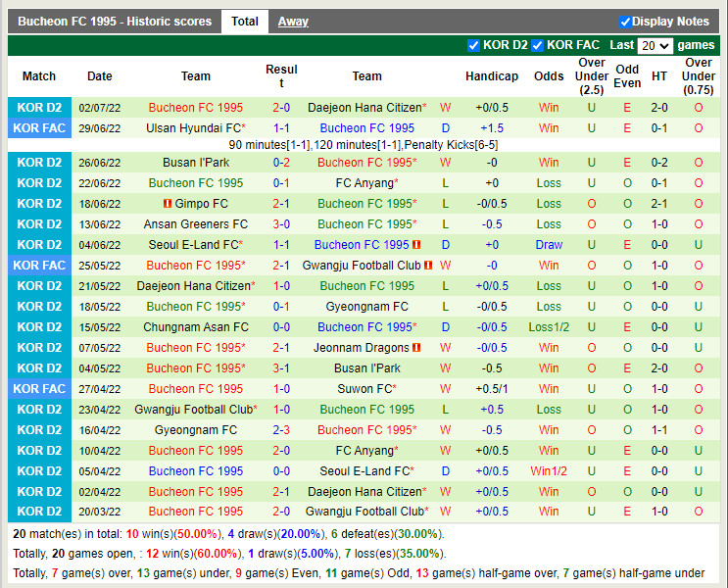
Task: Click the red card icon beside Gimpo FC
Action: (167, 204)
